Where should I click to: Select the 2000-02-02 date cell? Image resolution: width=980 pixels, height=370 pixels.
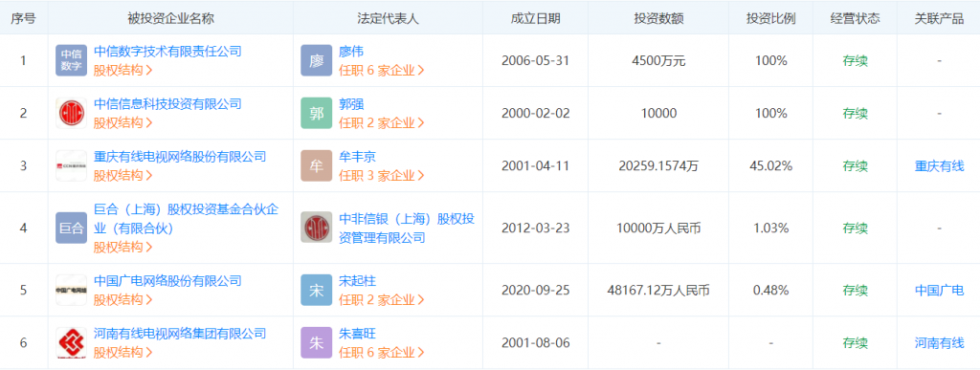pos(536,114)
